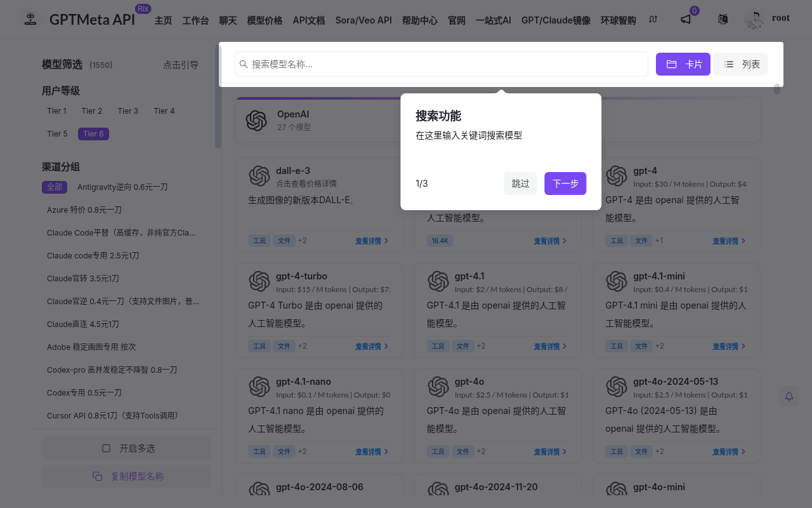Click the gpt-4.1-nano model logo icon
This screenshot has width=812, height=508.
[x=259, y=387]
